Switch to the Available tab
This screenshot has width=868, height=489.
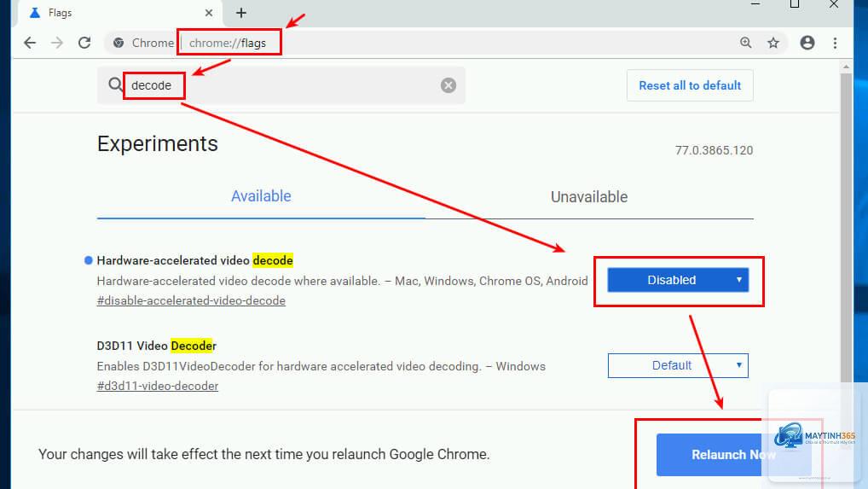[x=261, y=196]
